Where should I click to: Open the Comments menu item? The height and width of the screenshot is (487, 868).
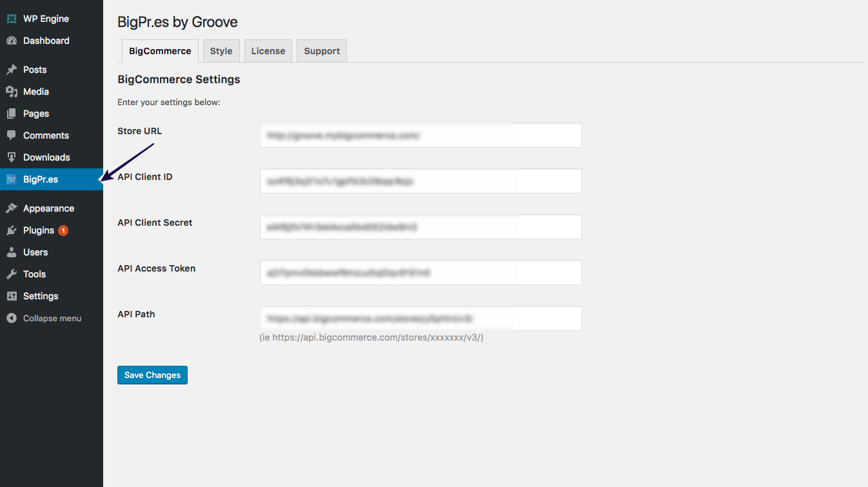click(x=52, y=135)
